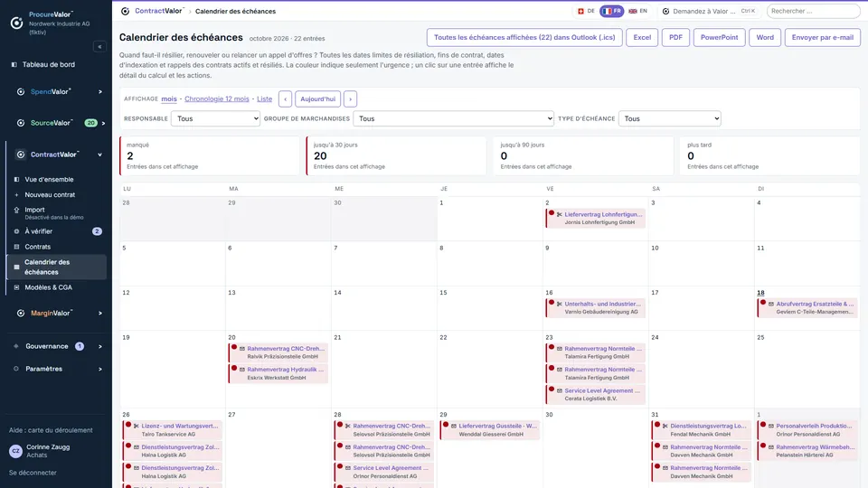
Task: Switch language to DE
Action: click(x=586, y=11)
